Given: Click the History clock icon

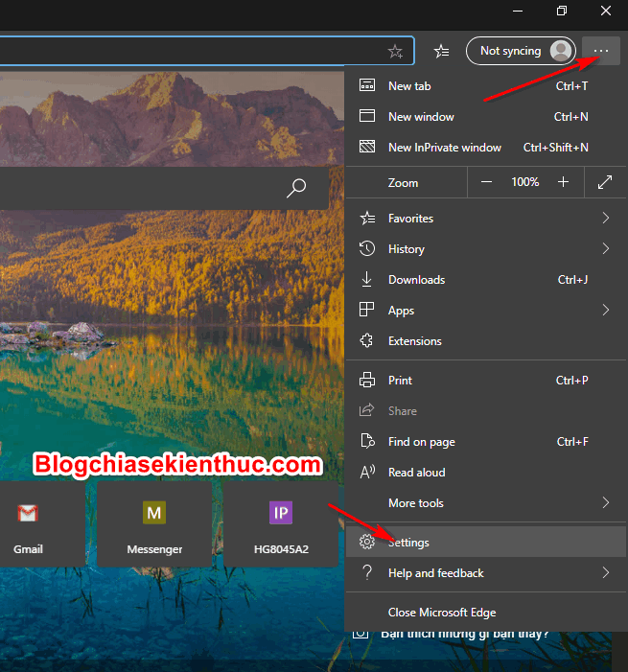Looking at the screenshot, I should pos(367,248).
